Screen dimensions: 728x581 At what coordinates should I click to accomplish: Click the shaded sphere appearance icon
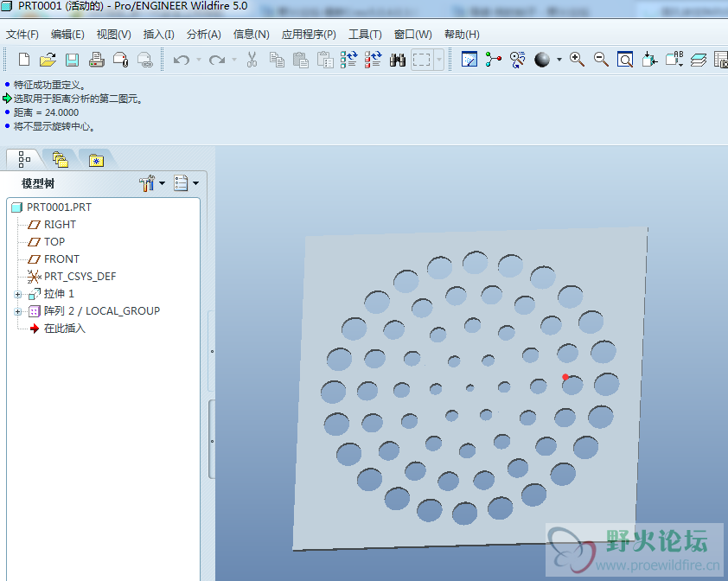542,60
